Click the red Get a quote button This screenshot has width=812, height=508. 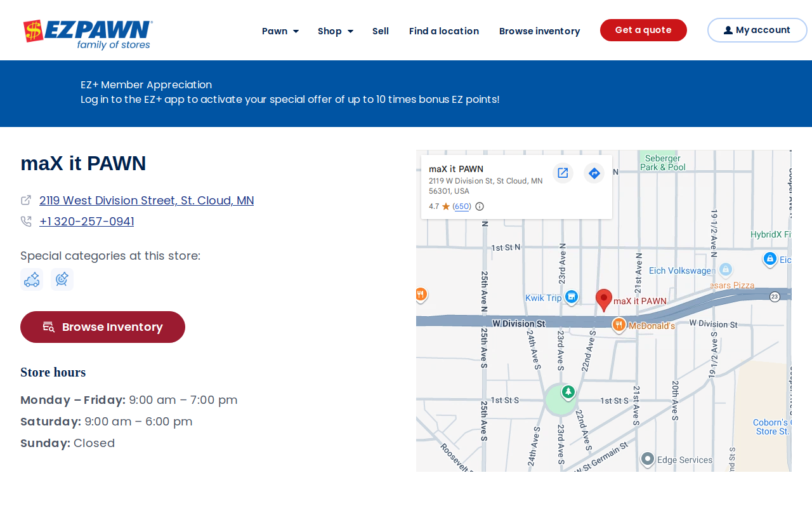pyautogui.click(x=643, y=30)
